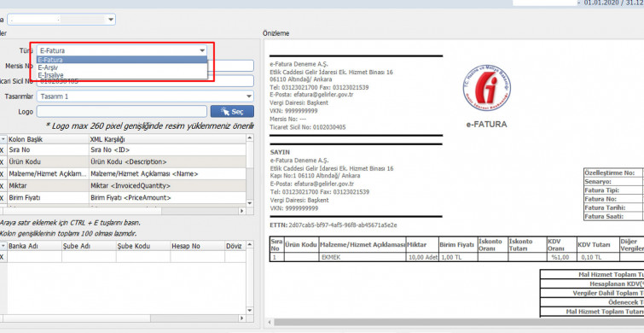
Task: Click the Birim Fiyatı <PriceAmount> XML cell
Action: pos(167,198)
